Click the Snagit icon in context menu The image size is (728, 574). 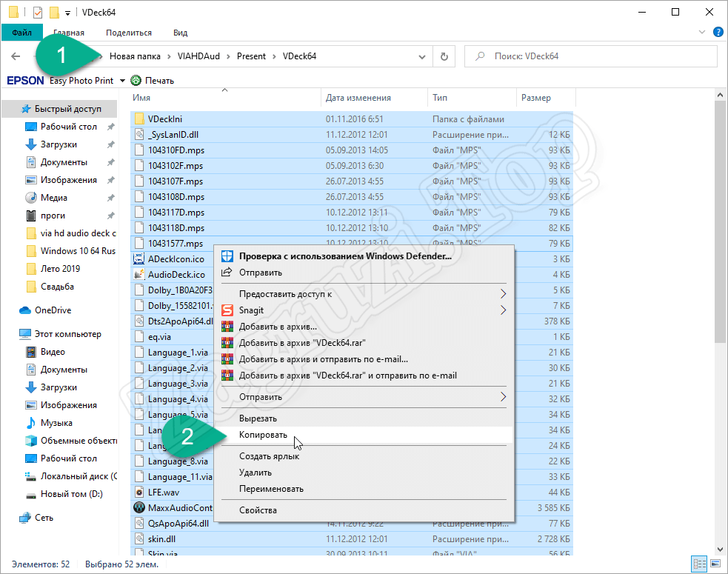pyautogui.click(x=227, y=310)
